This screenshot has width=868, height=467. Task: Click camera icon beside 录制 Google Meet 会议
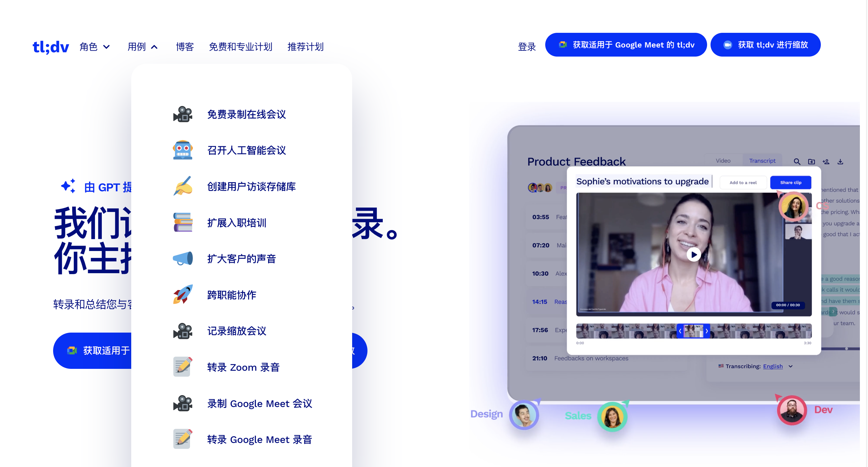(x=183, y=403)
